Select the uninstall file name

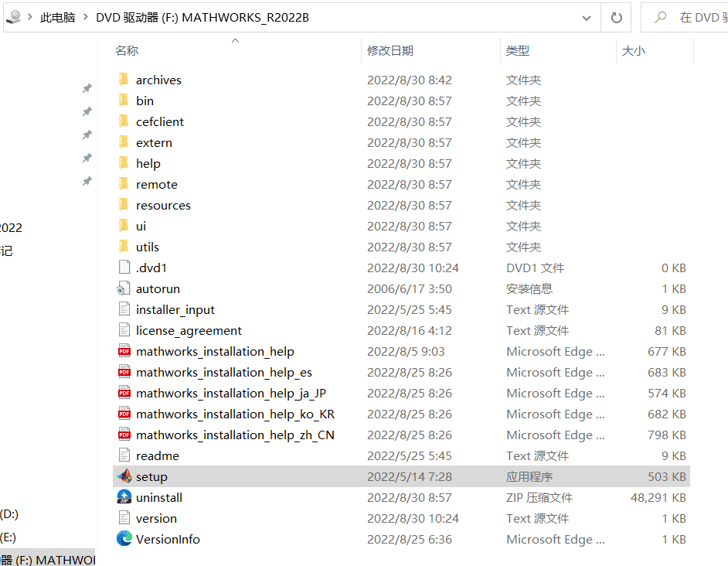coord(158,498)
